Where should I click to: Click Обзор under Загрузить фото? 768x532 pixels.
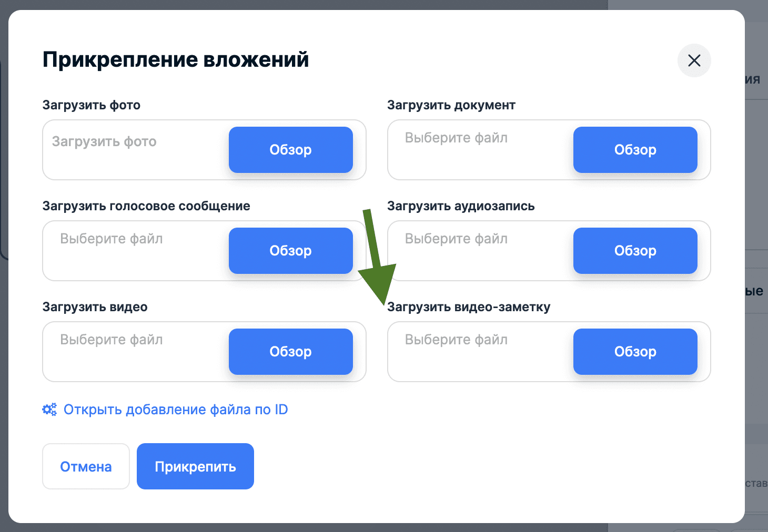click(x=290, y=150)
